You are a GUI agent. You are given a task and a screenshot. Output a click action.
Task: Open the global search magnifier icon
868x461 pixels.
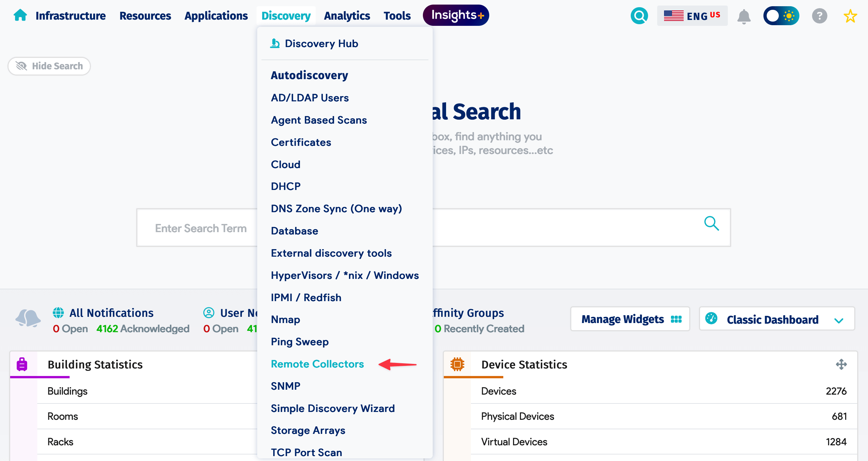pos(639,15)
